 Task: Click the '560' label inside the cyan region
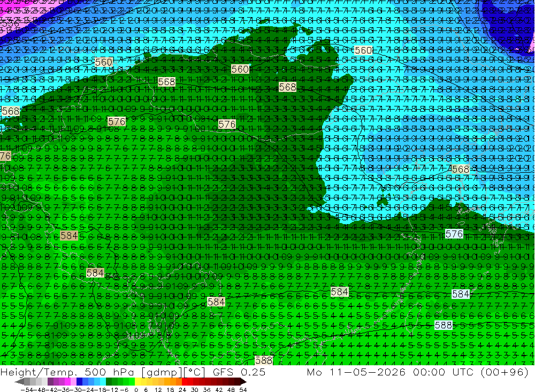[x=363, y=50]
